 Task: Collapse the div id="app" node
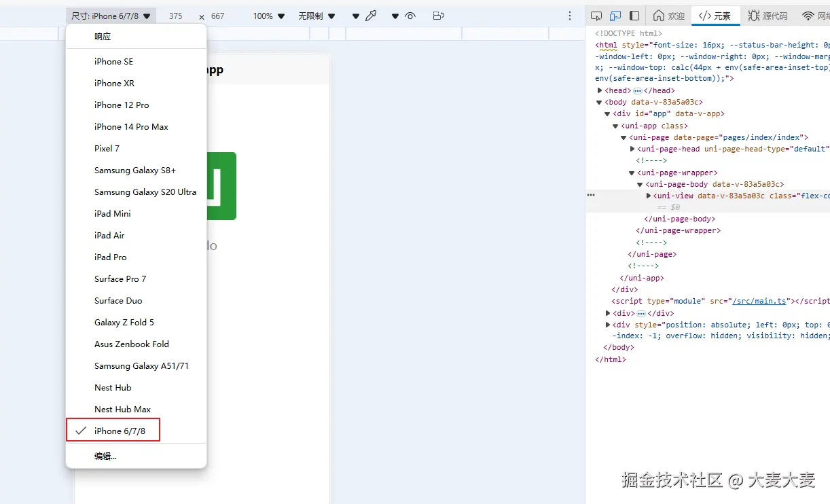click(x=608, y=114)
